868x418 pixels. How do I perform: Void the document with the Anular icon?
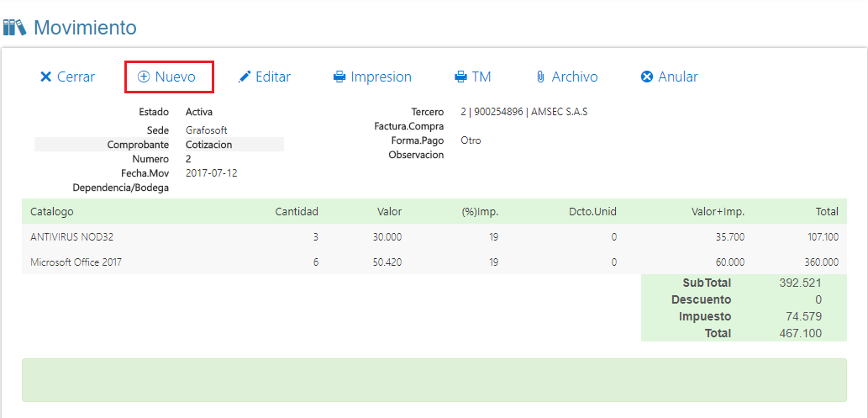[647, 77]
